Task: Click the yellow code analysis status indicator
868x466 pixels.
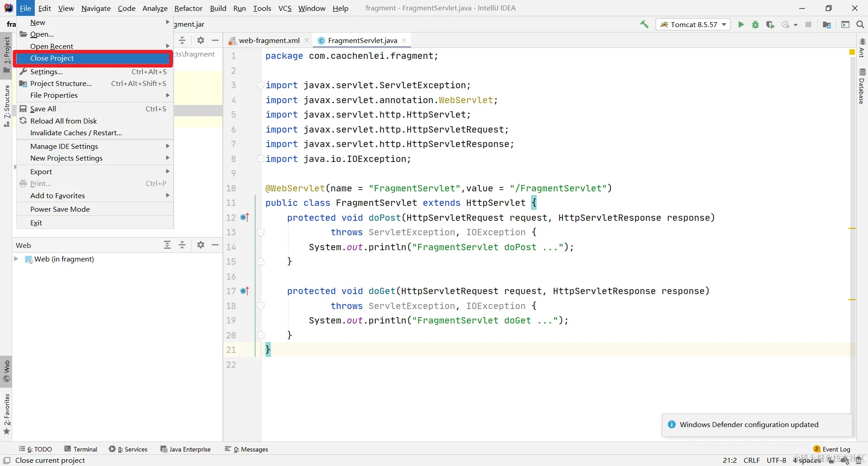Action: pyautogui.click(x=852, y=52)
